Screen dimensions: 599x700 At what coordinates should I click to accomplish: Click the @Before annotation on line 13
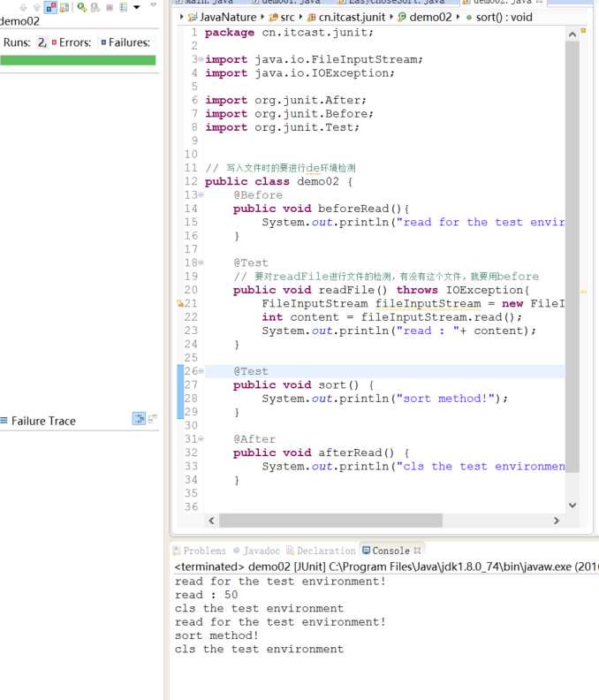(258, 195)
